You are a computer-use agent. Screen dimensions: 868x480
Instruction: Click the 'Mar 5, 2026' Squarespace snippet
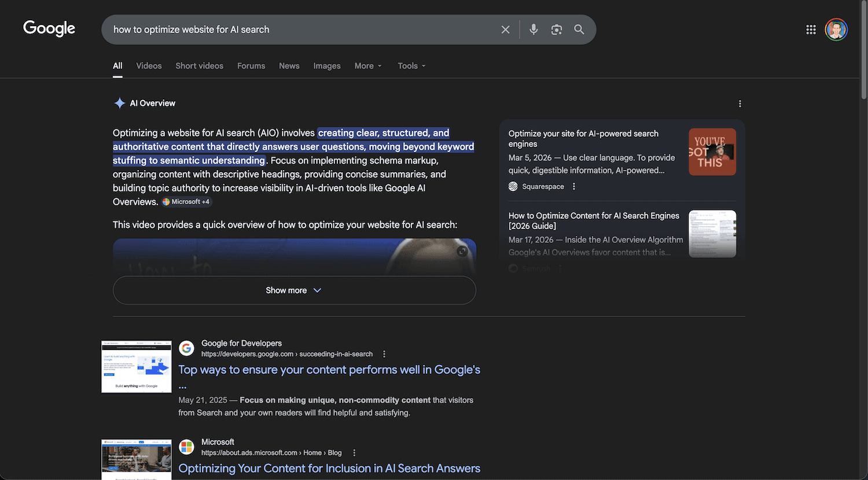coord(591,164)
